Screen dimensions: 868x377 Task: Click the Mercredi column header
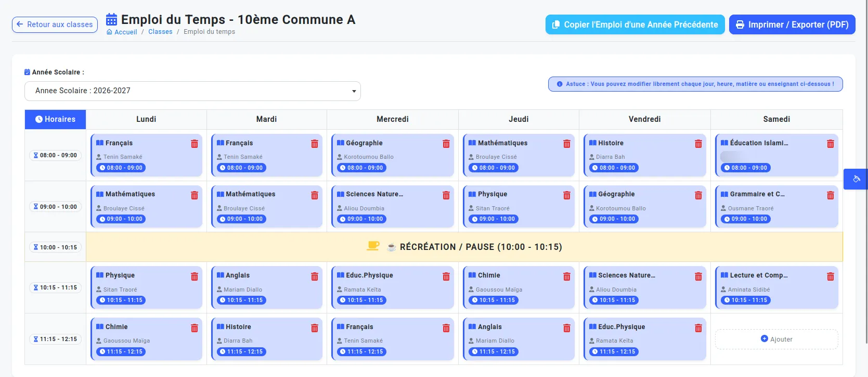click(x=393, y=119)
